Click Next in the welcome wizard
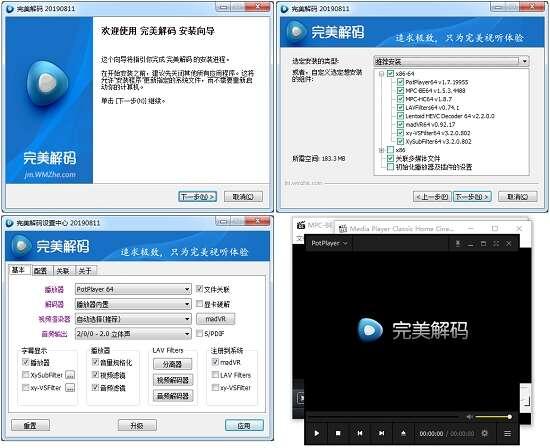550x448 pixels. (x=197, y=196)
